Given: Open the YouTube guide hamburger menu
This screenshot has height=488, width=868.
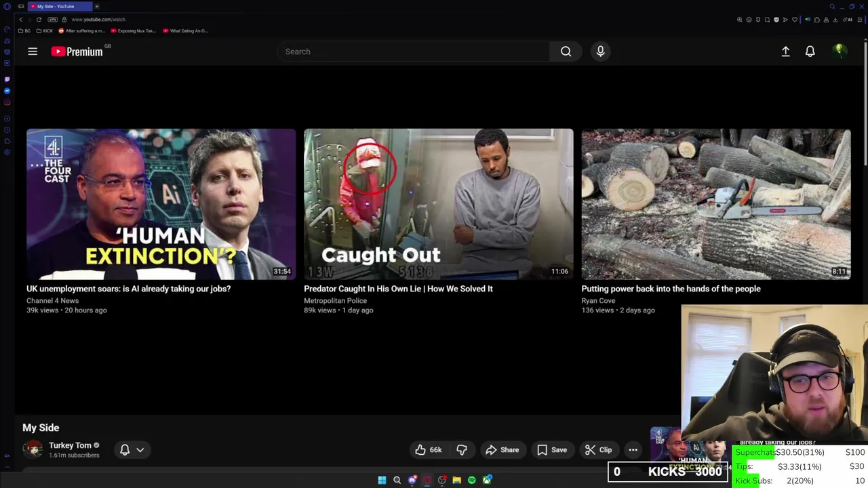Looking at the screenshot, I should tap(33, 52).
